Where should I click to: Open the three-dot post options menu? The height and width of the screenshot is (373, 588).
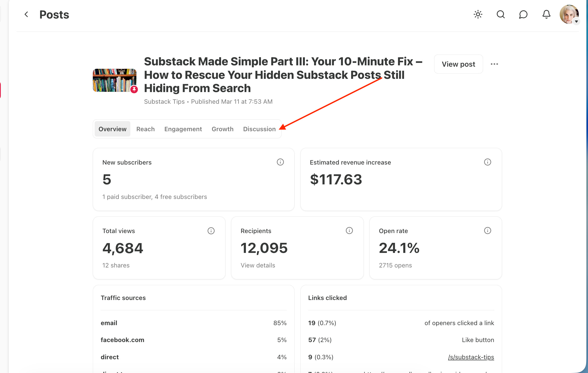point(494,64)
